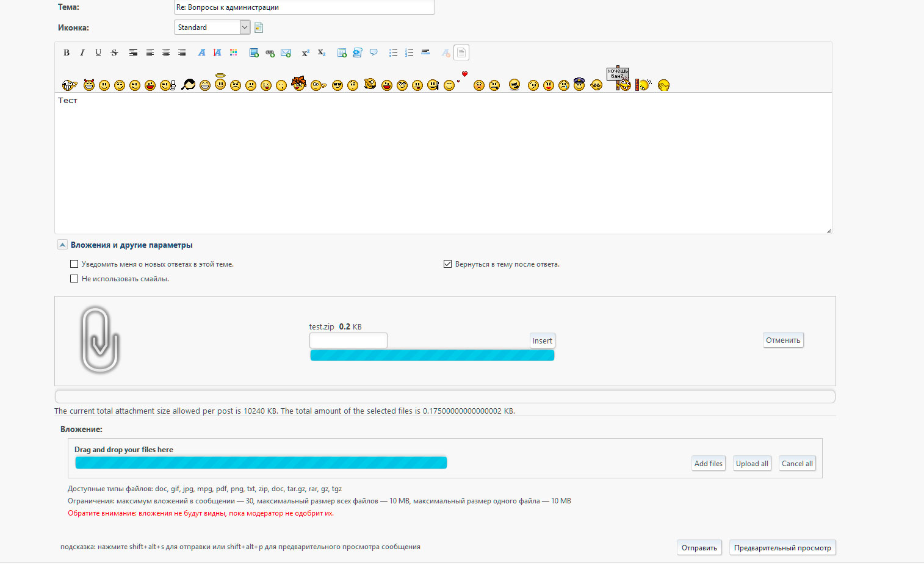Remove formatting from the selected text
Image resolution: width=924 pixels, height=565 pixels.
(446, 53)
